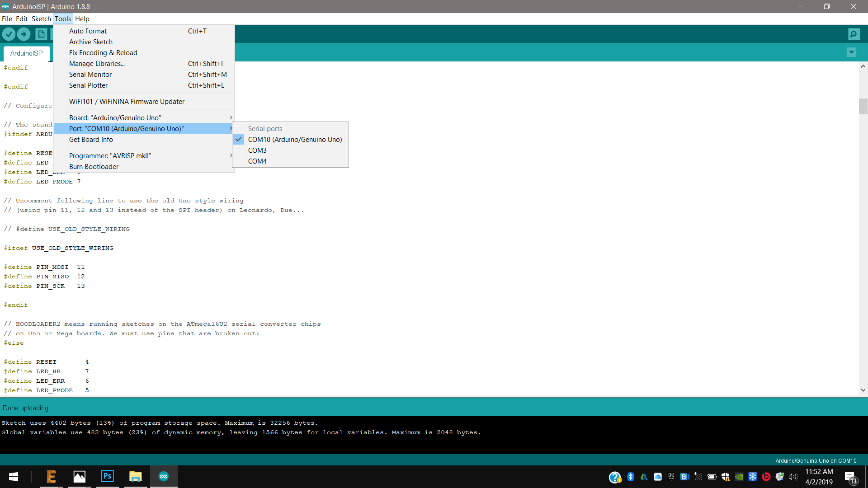Click the editor vertical scrollbar thumb

863,106
